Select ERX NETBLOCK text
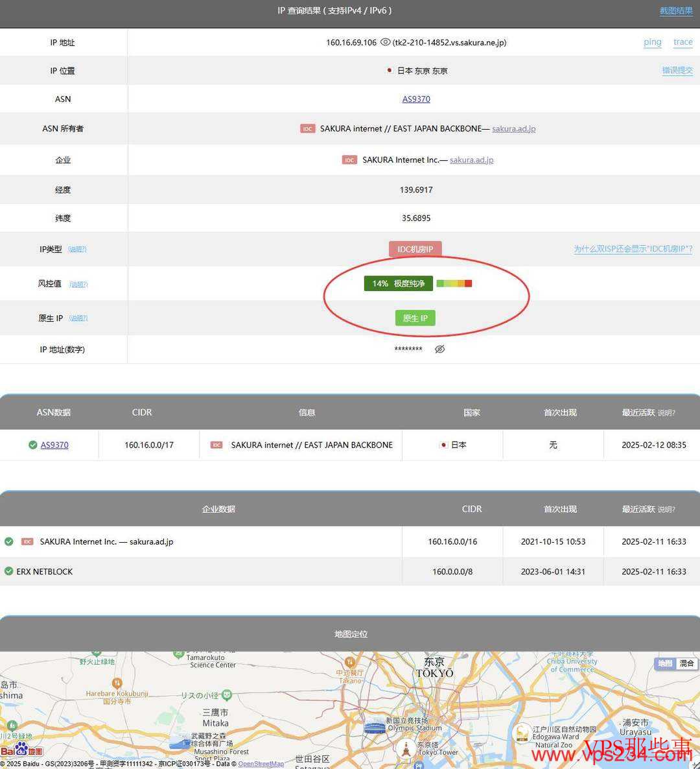 point(45,571)
